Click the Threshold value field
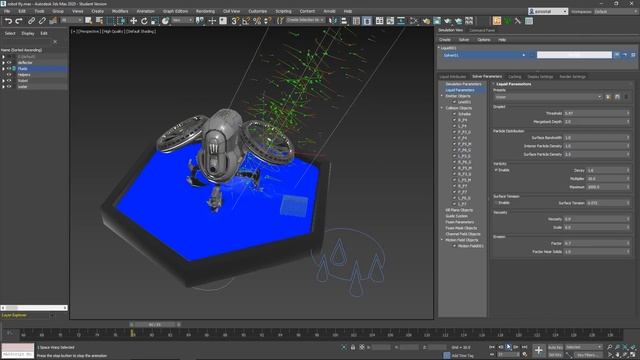 pyautogui.click(x=597, y=113)
